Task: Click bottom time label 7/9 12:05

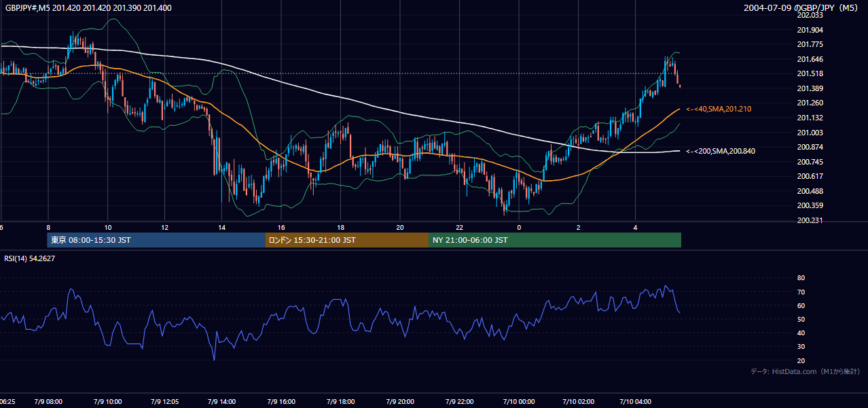Action: (166, 402)
